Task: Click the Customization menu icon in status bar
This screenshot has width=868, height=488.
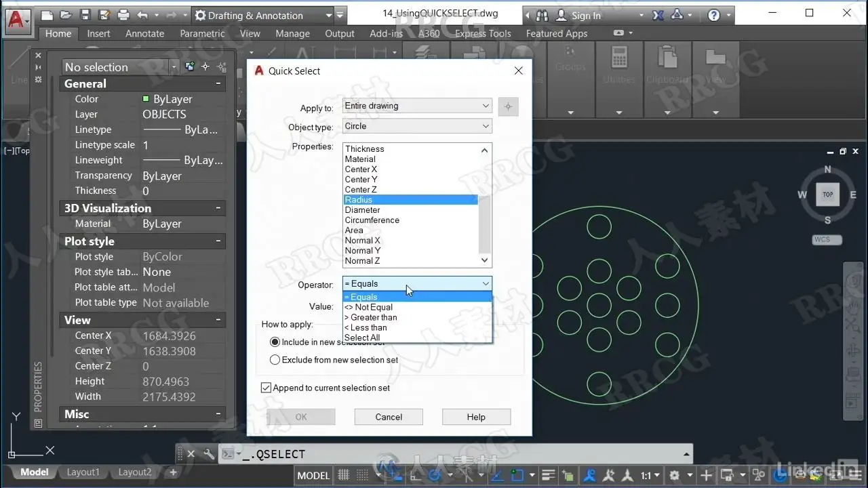Action: coord(854,476)
